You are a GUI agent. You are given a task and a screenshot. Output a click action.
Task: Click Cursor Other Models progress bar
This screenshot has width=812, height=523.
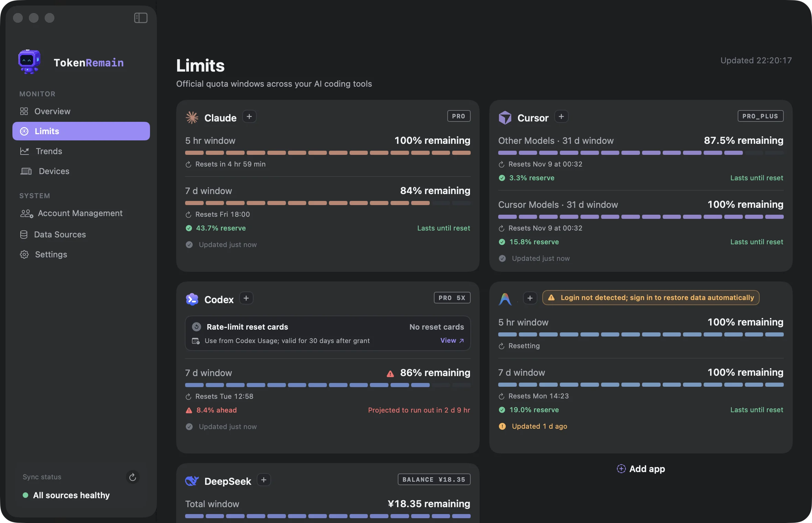click(641, 153)
